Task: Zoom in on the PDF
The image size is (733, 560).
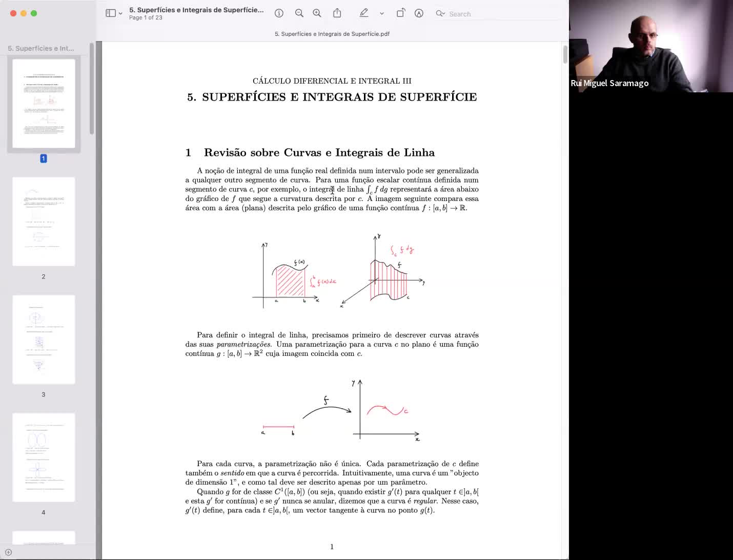Action: click(317, 13)
